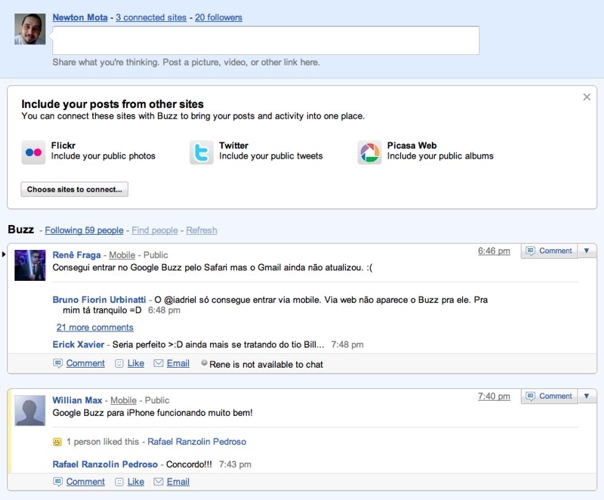Viewport: 604px width, 500px height.
Task: Open the 6:46 pm timestamp link
Action: 494,251
